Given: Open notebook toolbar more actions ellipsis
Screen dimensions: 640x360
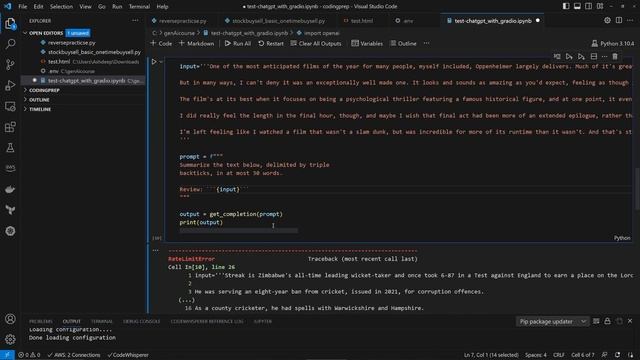Looking at the screenshot, I should 426,43.
